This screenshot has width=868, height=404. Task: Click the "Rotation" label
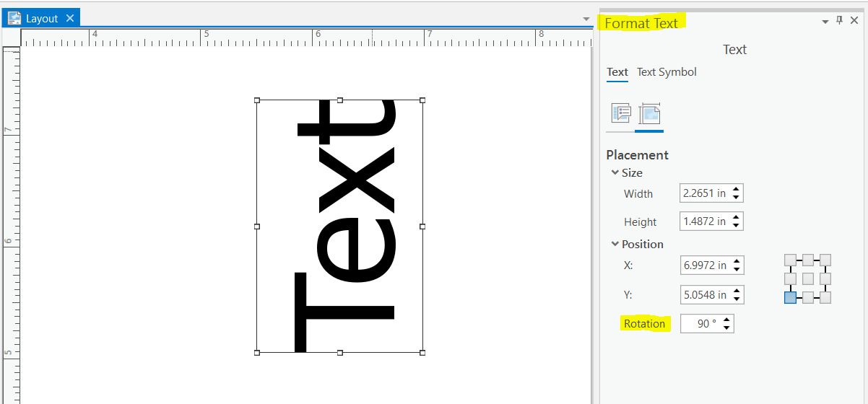[x=645, y=324]
